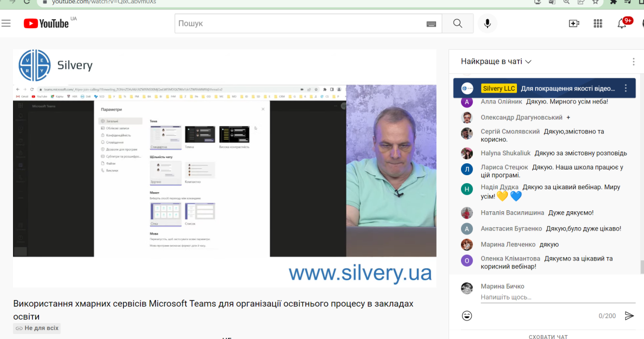Click Наталія Василишина's avatar
This screenshot has width=644, height=339.
(x=467, y=213)
